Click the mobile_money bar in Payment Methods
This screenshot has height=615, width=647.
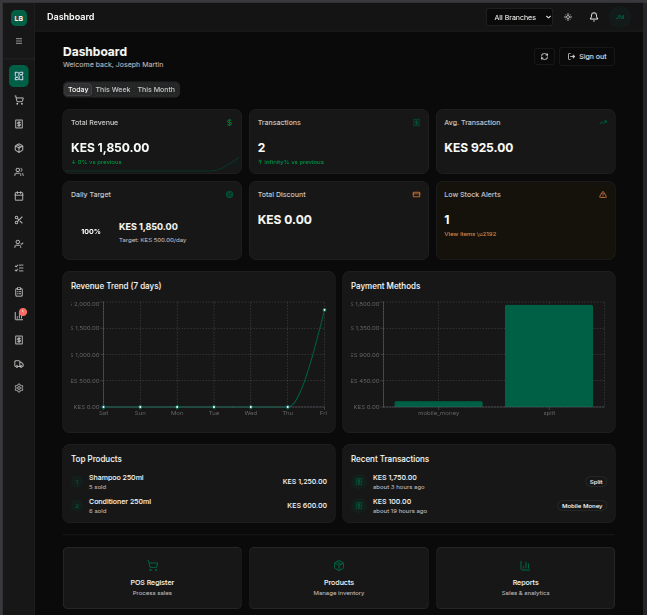pyautogui.click(x=438, y=404)
